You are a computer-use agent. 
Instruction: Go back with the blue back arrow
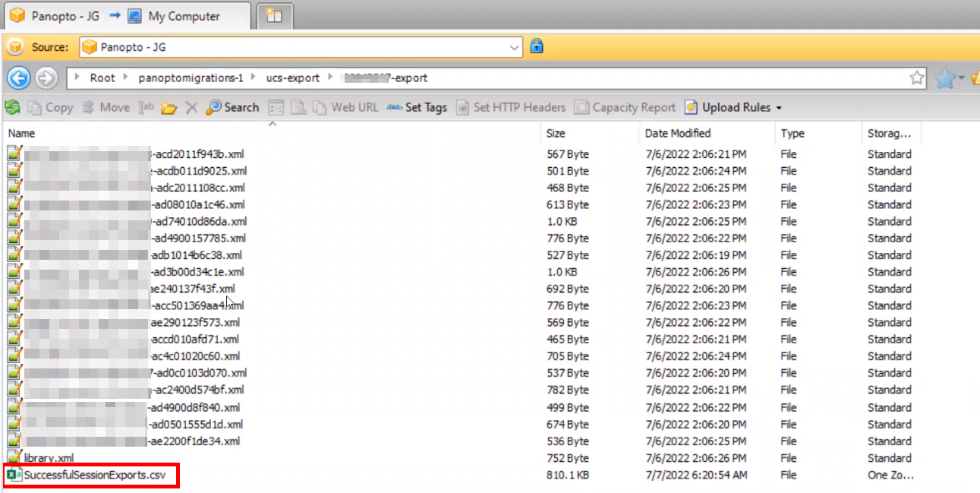18,77
